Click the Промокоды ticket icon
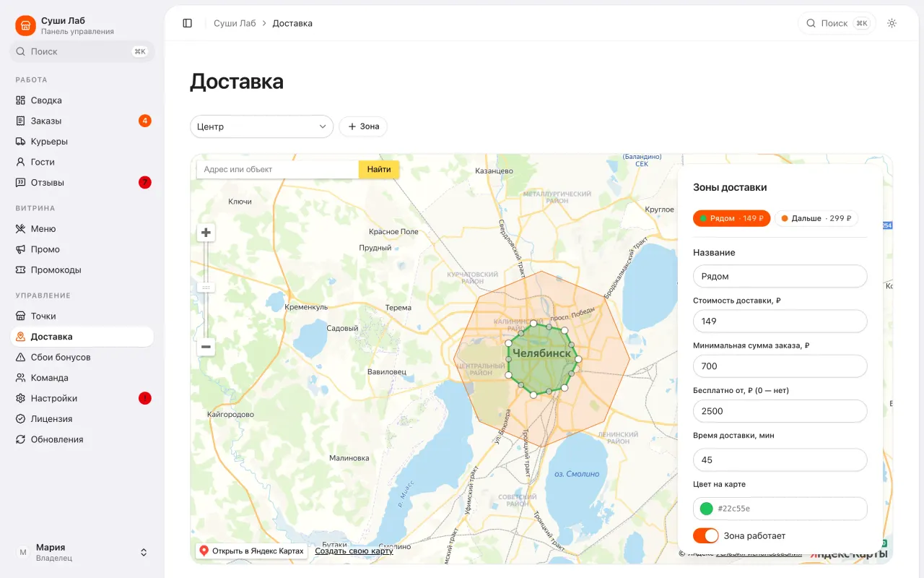The width and height of the screenshot is (924, 578). click(x=21, y=270)
